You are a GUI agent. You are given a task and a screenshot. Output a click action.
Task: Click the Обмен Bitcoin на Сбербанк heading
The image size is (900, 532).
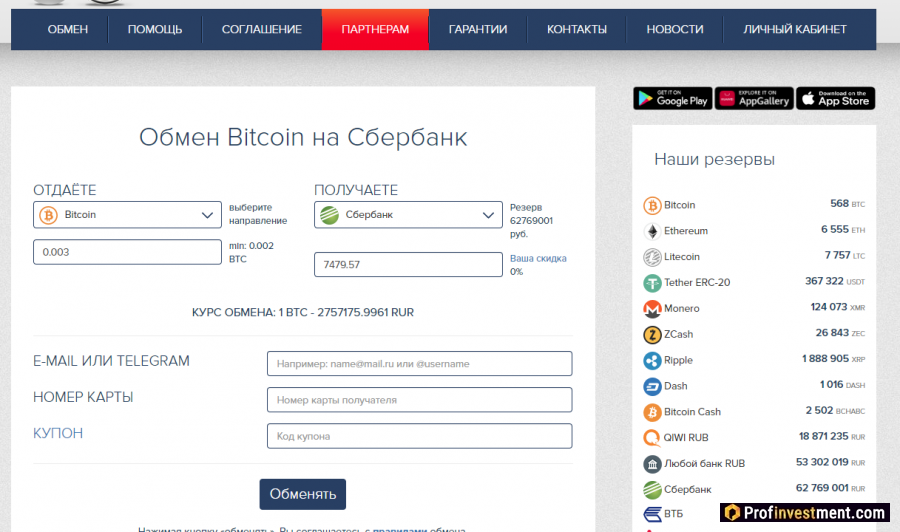click(303, 137)
